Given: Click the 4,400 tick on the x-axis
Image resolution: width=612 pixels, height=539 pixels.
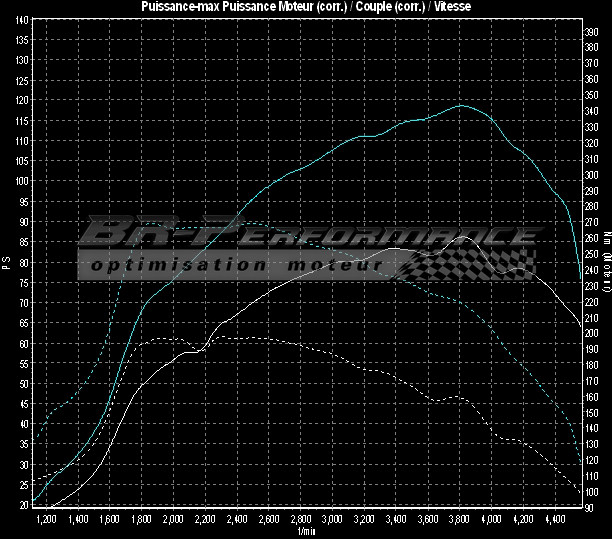Looking at the screenshot, I should click(553, 521).
